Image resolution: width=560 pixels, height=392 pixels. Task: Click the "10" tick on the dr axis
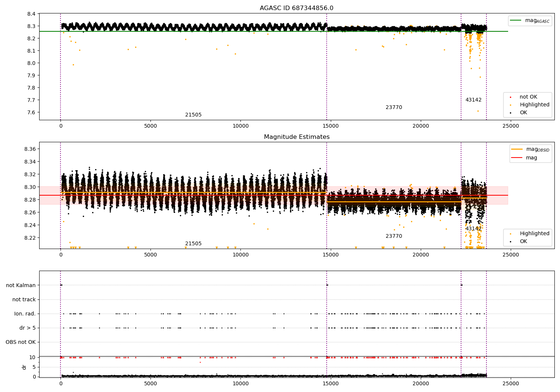32,358
